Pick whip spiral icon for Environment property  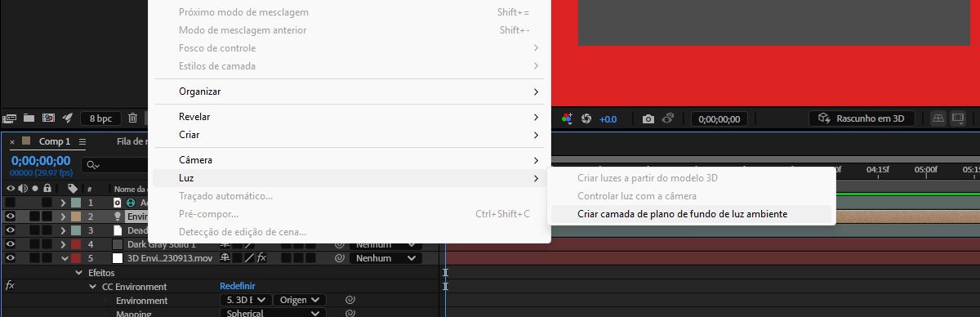[350, 301]
